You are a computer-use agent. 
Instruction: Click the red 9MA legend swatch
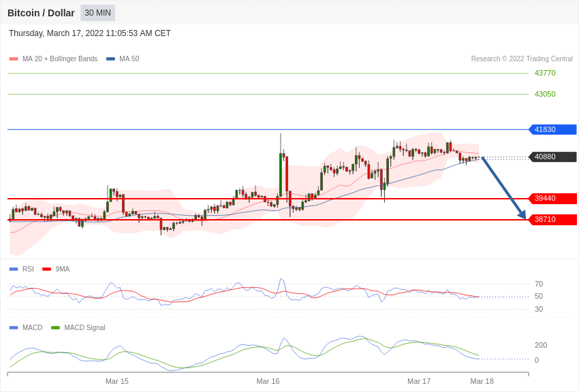47,269
